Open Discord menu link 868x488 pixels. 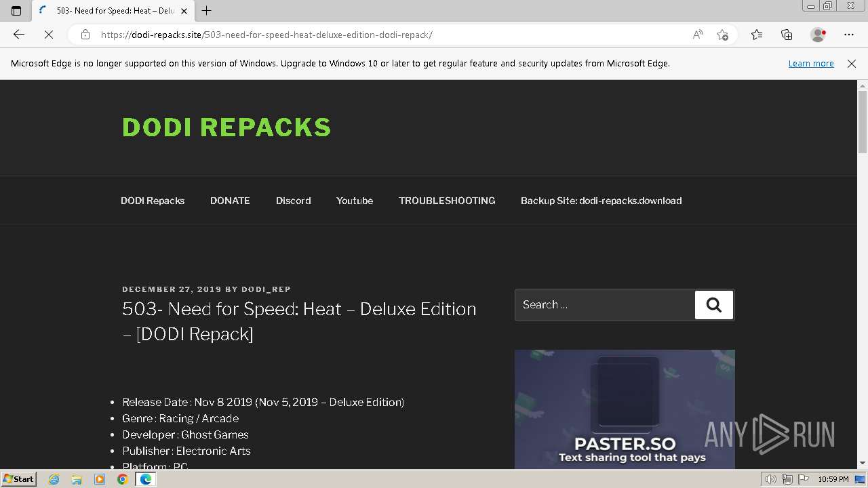point(293,201)
